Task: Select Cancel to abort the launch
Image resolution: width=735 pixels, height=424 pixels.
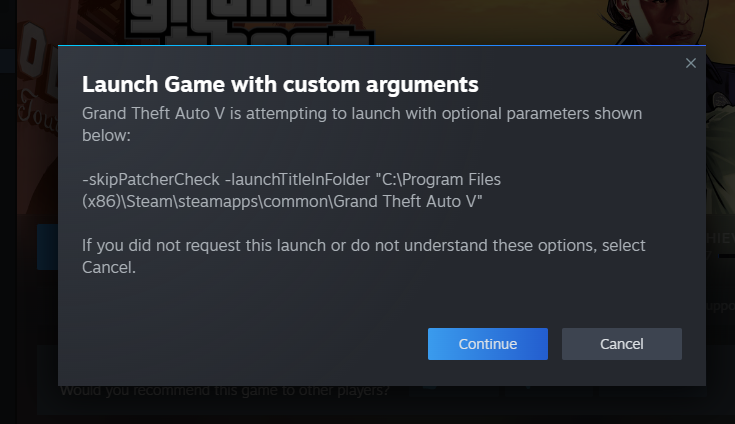Action: [622, 344]
